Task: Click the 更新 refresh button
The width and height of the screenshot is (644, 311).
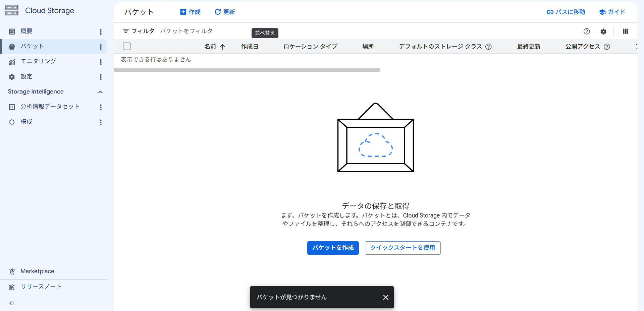Action: pyautogui.click(x=225, y=12)
